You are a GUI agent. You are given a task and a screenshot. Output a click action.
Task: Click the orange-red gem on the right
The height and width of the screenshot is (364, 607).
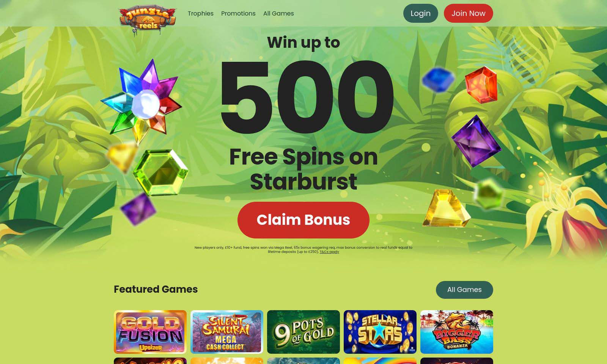(x=481, y=85)
